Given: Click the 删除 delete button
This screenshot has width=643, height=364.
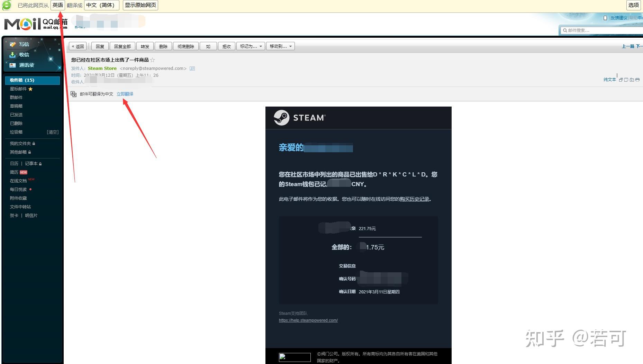Looking at the screenshot, I should point(163,46).
